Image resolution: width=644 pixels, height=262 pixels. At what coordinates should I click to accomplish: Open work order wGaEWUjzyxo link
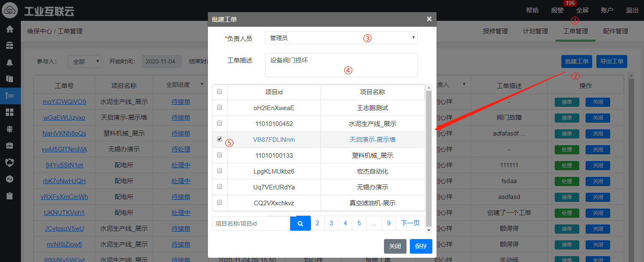tap(64, 118)
